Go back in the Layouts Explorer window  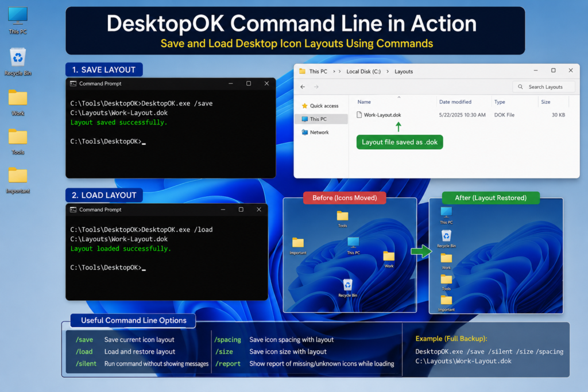(303, 87)
